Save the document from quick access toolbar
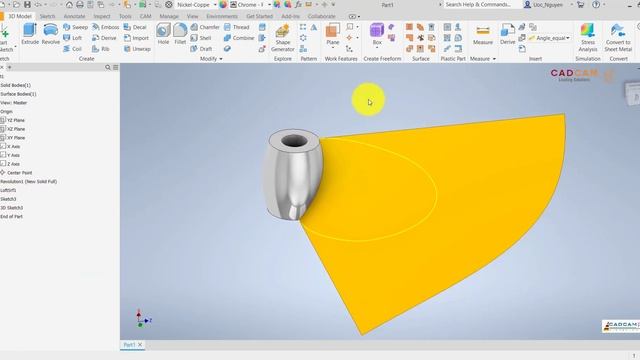This screenshot has height=360, width=640. coord(27,4)
